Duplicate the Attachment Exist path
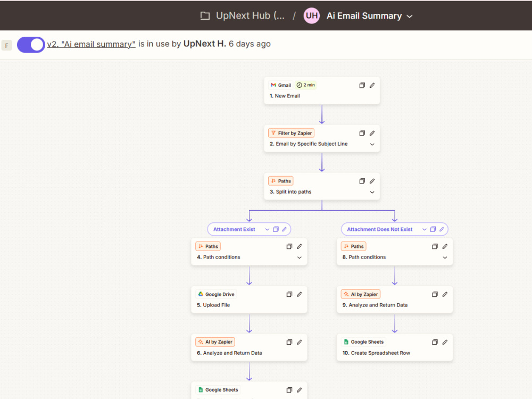Viewport: 532px width, 399px height. coord(276,229)
